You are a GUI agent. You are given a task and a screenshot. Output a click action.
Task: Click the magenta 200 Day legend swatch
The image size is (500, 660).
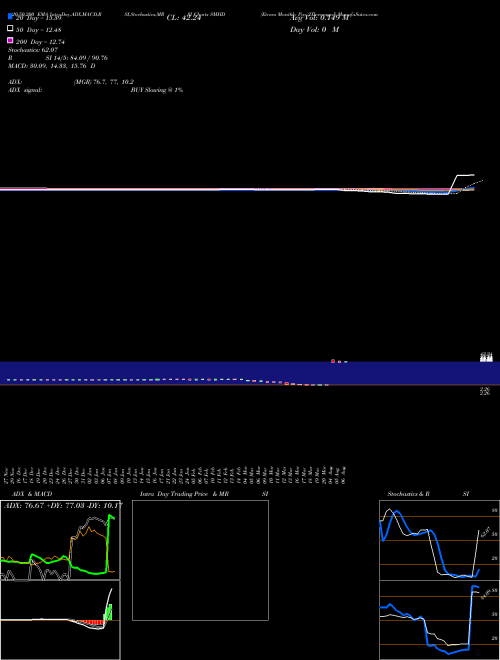11,40
